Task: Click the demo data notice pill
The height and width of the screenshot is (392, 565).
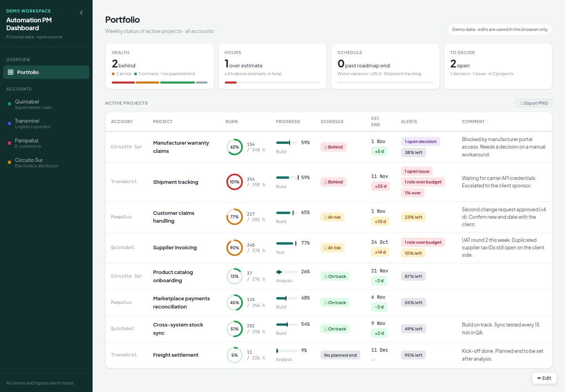Action: pyautogui.click(x=500, y=29)
